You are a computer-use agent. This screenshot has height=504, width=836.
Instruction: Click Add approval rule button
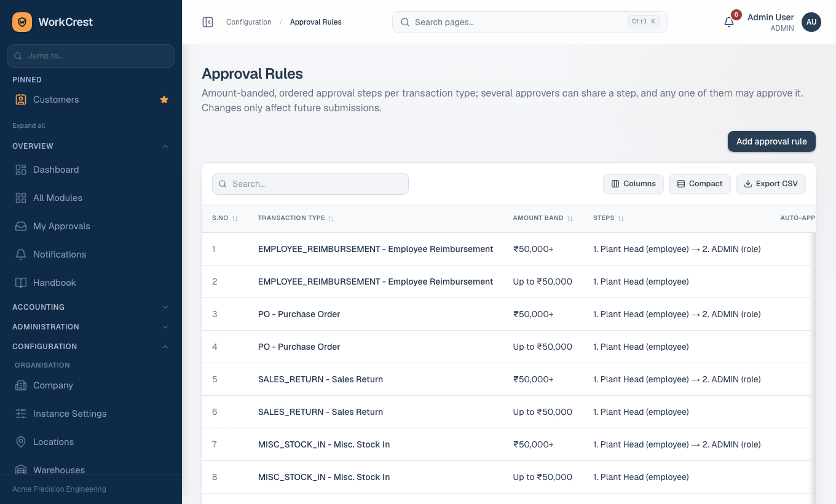click(771, 141)
